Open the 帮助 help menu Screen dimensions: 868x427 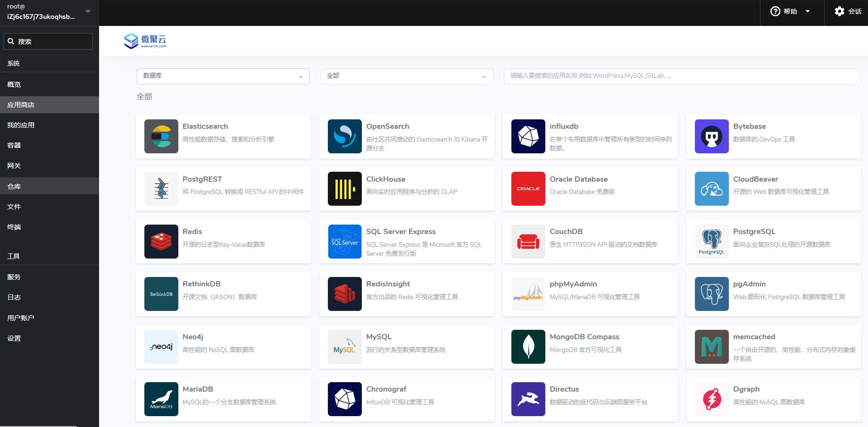pyautogui.click(x=791, y=12)
